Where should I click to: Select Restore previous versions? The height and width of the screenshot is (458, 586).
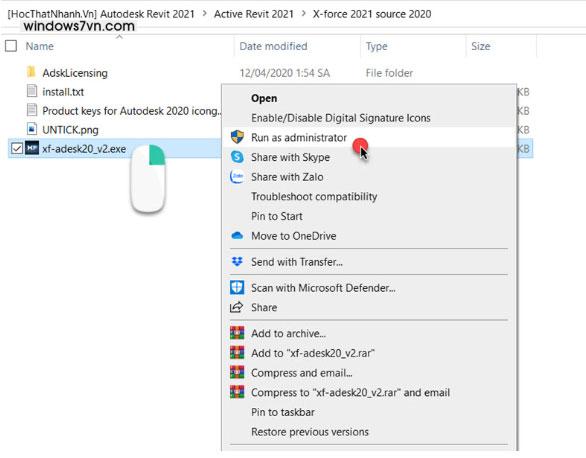[310, 432]
